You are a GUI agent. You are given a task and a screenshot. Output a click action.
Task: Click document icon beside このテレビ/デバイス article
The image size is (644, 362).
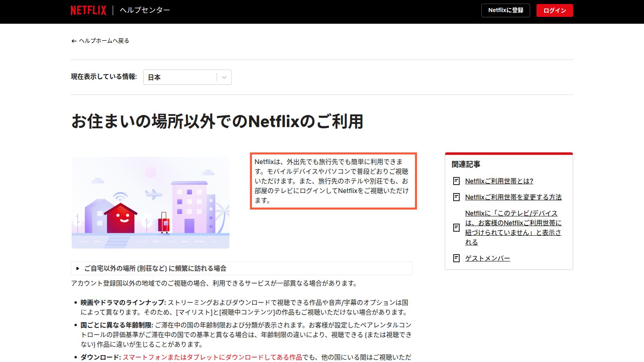[x=456, y=228]
